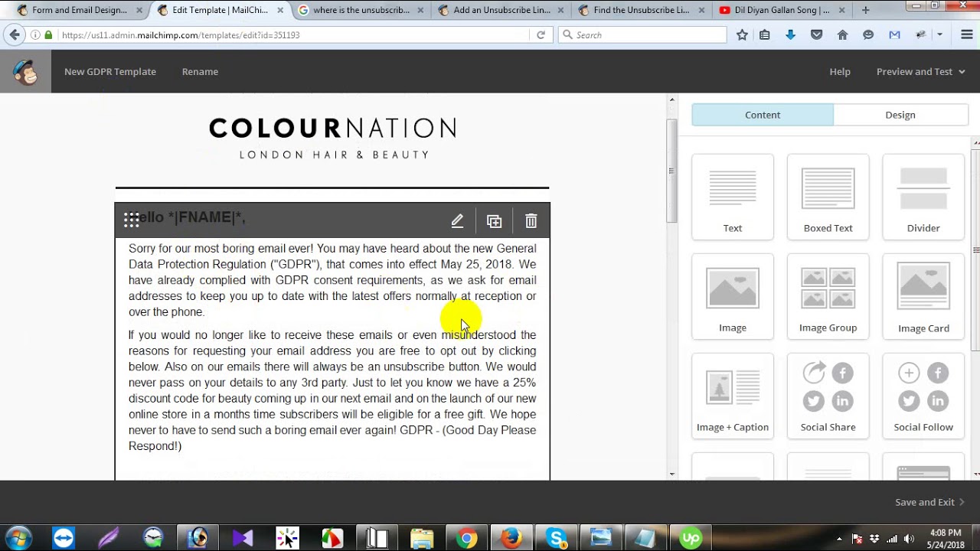Select the Image Card content block
This screenshot has width=980, height=551.
pos(923,296)
